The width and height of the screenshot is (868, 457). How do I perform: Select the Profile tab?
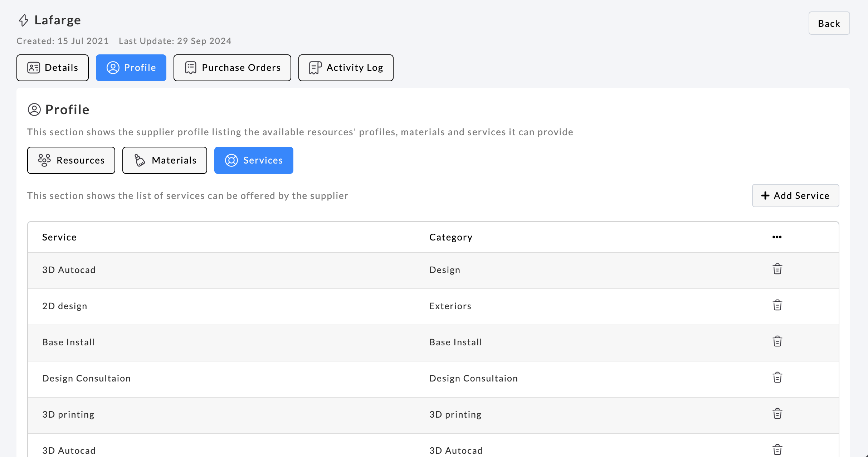click(x=131, y=68)
